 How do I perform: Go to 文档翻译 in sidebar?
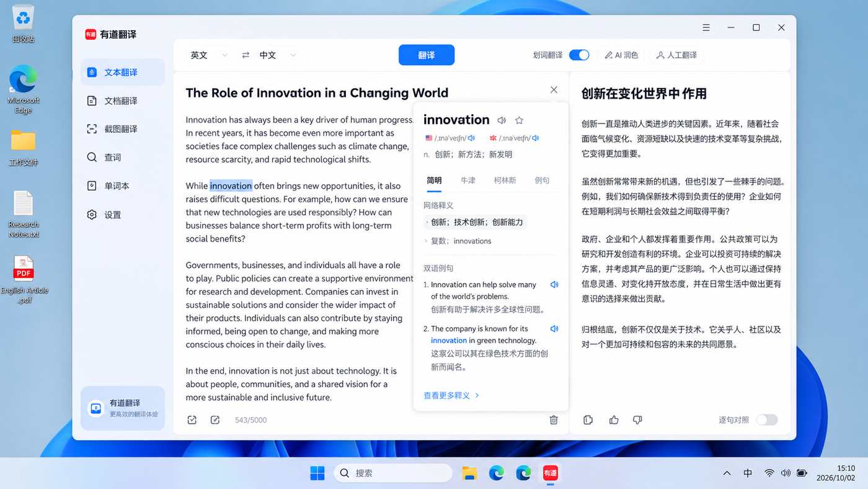tap(123, 101)
